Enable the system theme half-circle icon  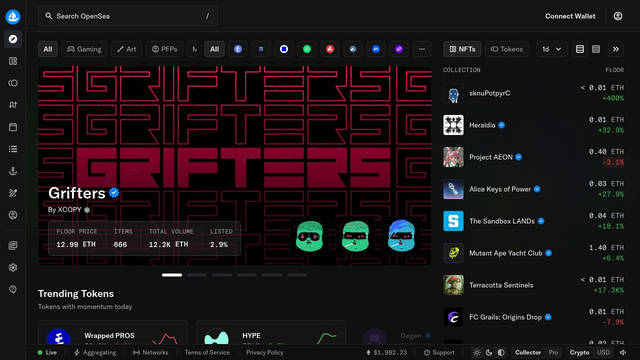click(x=501, y=353)
